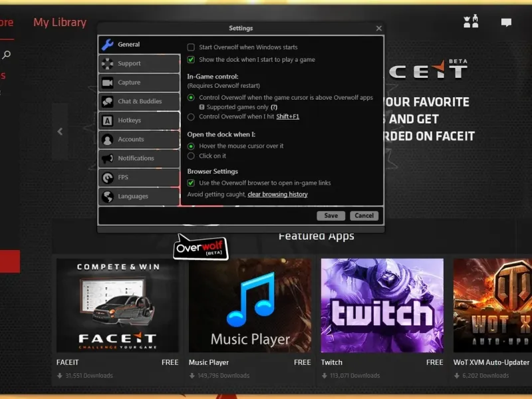The width and height of the screenshot is (532, 399).
Task: Click the FREE label on the Twitch card
Action: [435, 362]
